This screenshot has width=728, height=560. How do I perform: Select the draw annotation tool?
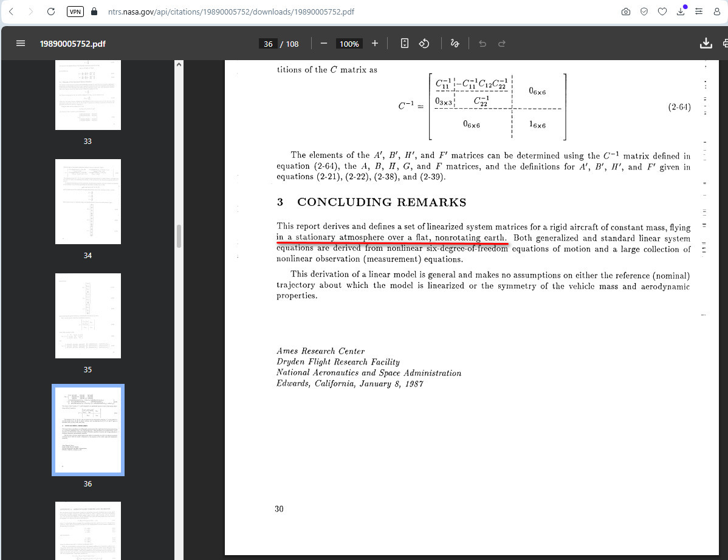pyautogui.click(x=455, y=44)
